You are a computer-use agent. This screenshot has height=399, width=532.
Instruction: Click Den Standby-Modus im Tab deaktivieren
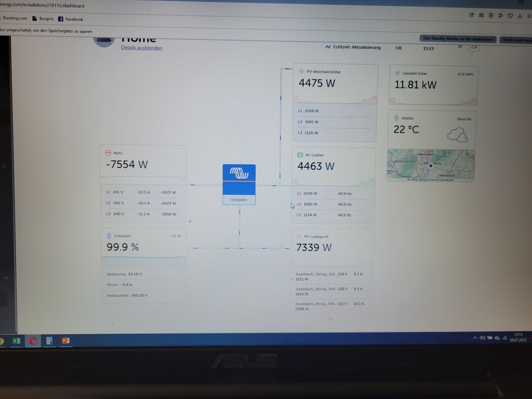tap(458, 39)
